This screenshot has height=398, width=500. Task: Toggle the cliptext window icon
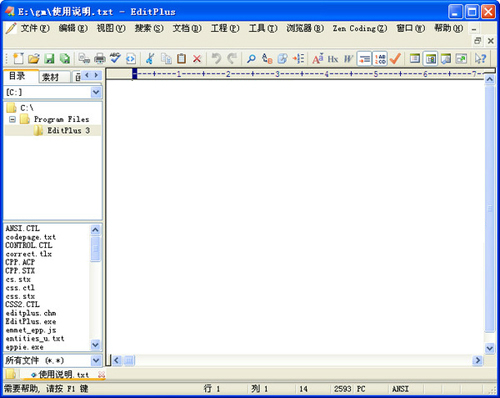(415, 59)
